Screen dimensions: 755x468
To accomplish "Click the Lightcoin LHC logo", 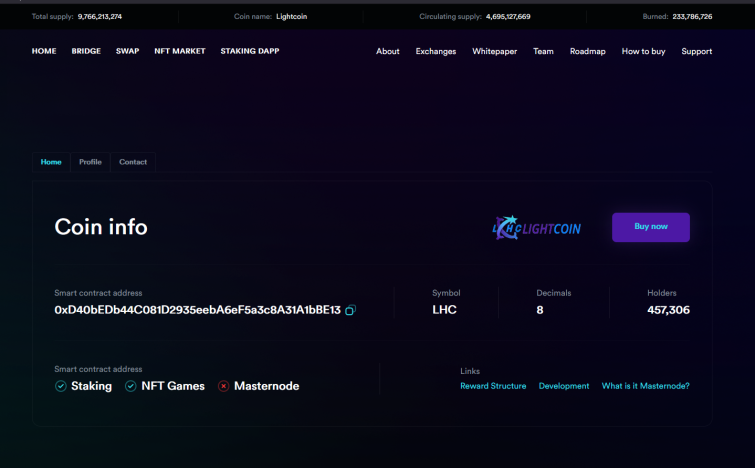I will pyautogui.click(x=536, y=228).
